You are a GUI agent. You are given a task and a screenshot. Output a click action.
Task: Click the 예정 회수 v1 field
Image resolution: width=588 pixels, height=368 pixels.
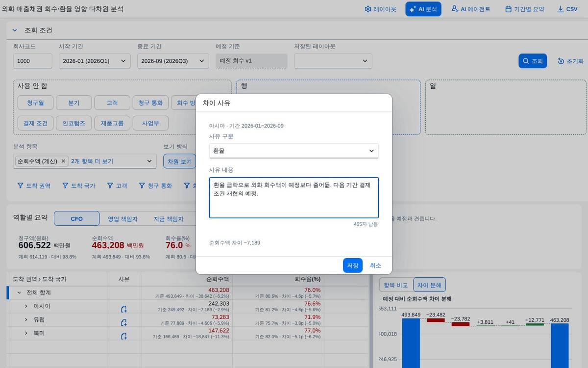point(251,61)
